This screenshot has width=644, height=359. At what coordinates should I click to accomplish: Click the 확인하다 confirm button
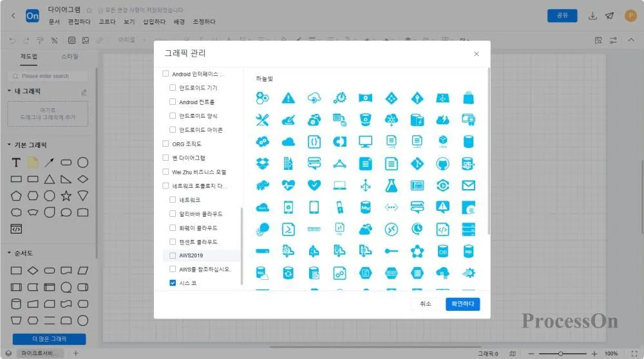click(462, 304)
